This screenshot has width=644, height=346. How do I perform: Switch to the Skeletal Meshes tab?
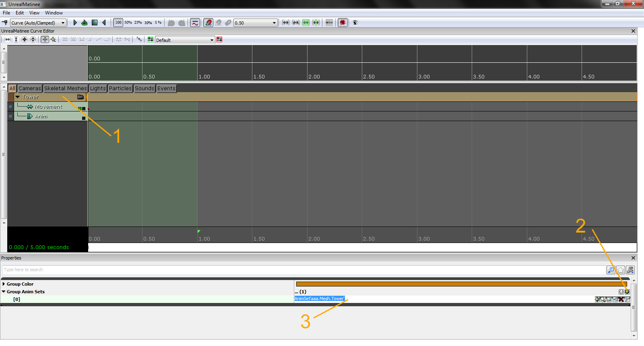(x=65, y=89)
